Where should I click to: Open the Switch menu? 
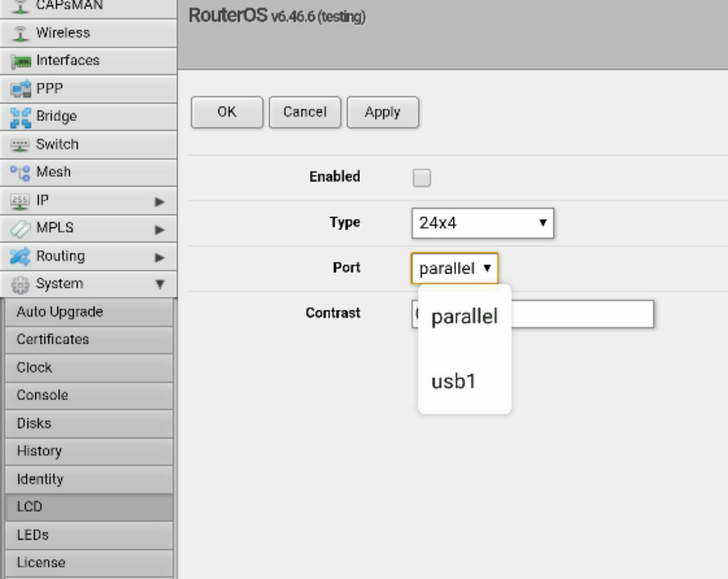(89, 144)
